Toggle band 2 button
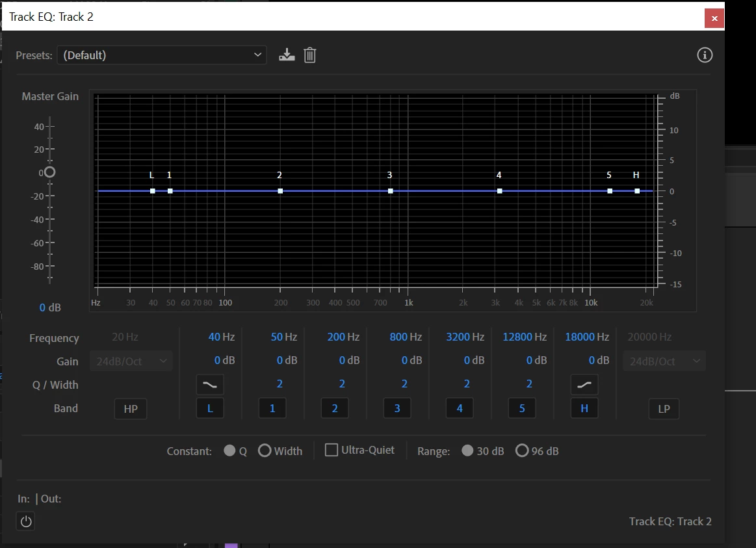Image resolution: width=756 pixels, height=548 pixels. (335, 408)
